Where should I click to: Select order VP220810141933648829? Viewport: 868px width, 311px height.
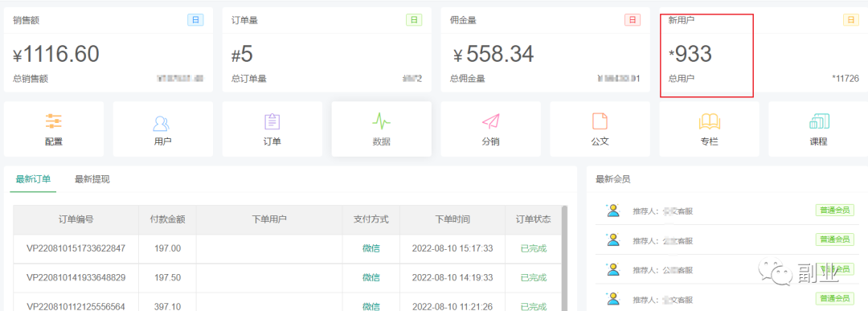tap(76, 277)
